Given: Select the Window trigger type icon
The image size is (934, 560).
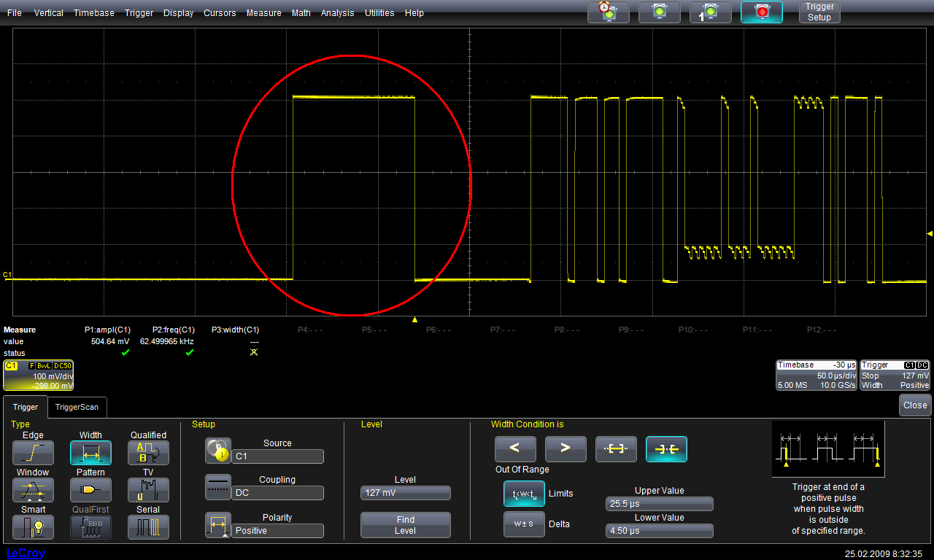Looking at the screenshot, I should coord(33,489).
